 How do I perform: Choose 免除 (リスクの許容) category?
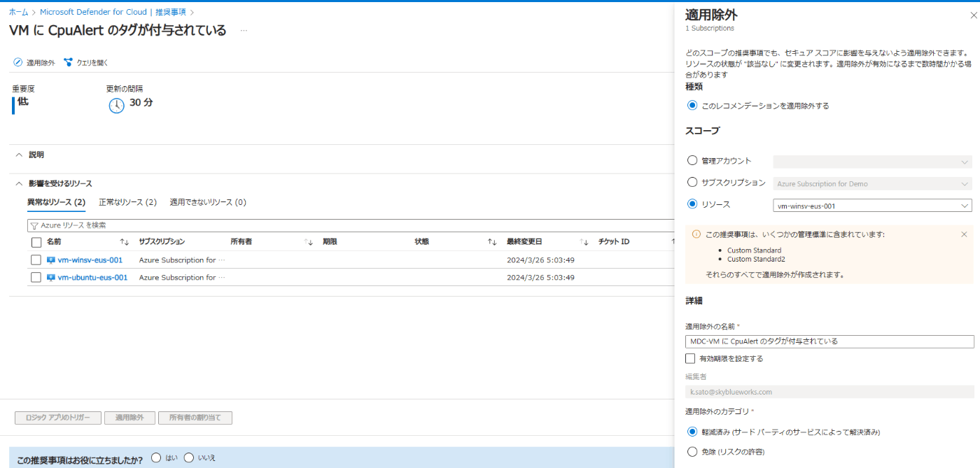tap(692, 452)
